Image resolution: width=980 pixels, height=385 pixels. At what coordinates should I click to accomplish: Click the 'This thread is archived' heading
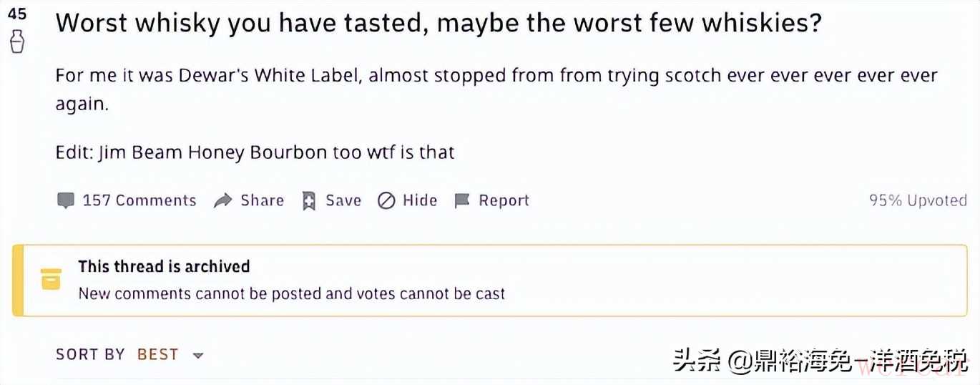(164, 266)
